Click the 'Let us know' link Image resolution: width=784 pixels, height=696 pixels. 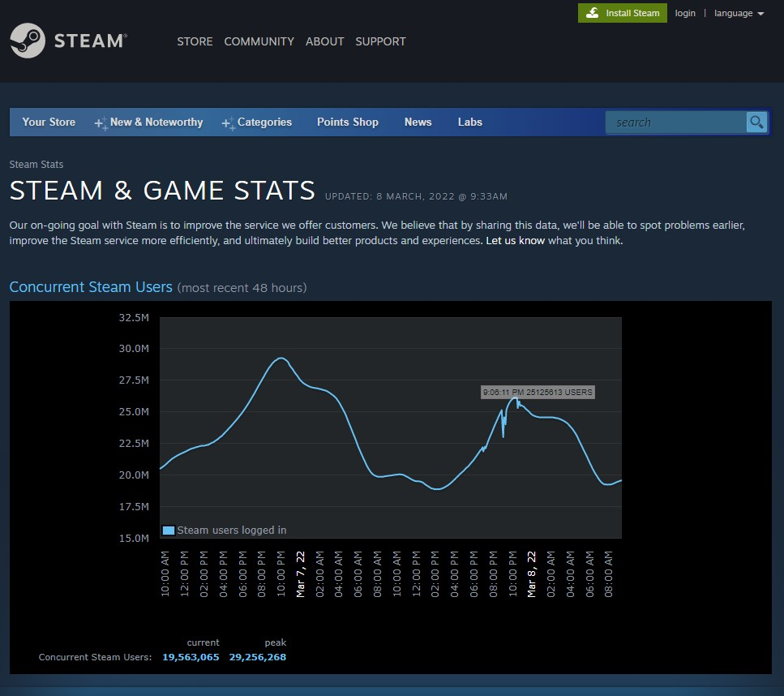515,241
